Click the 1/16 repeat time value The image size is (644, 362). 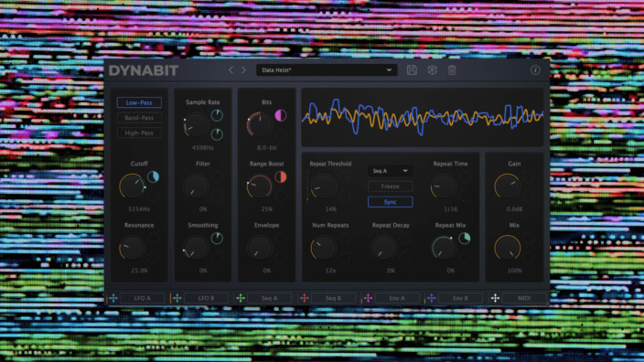(x=451, y=209)
